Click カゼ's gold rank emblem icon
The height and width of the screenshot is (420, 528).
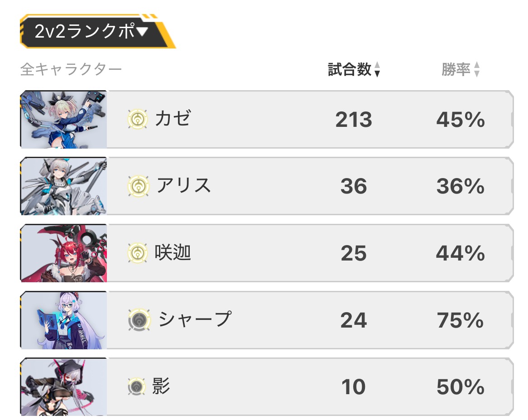tap(138, 119)
